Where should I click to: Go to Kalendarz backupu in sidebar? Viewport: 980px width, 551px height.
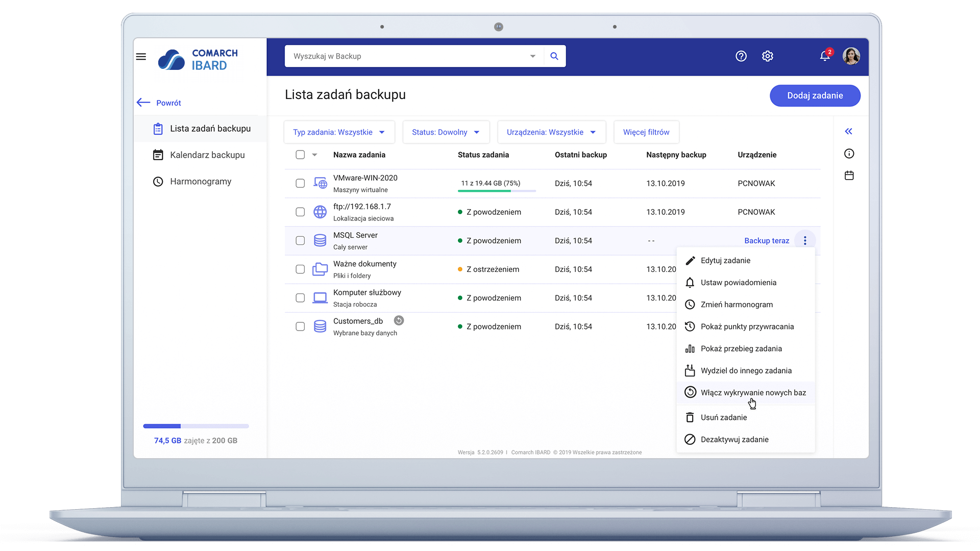[x=200, y=155]
